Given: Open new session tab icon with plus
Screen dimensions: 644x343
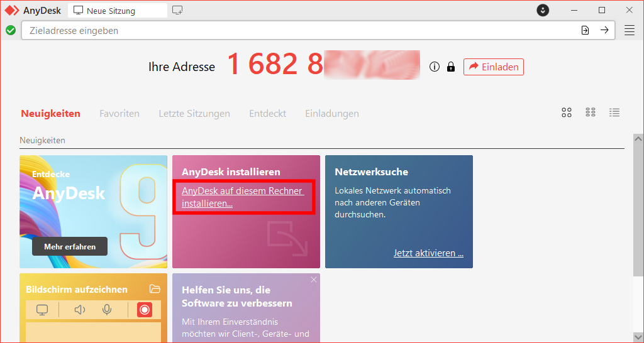Looking at the screenshot, I should (x=177, y=11).
